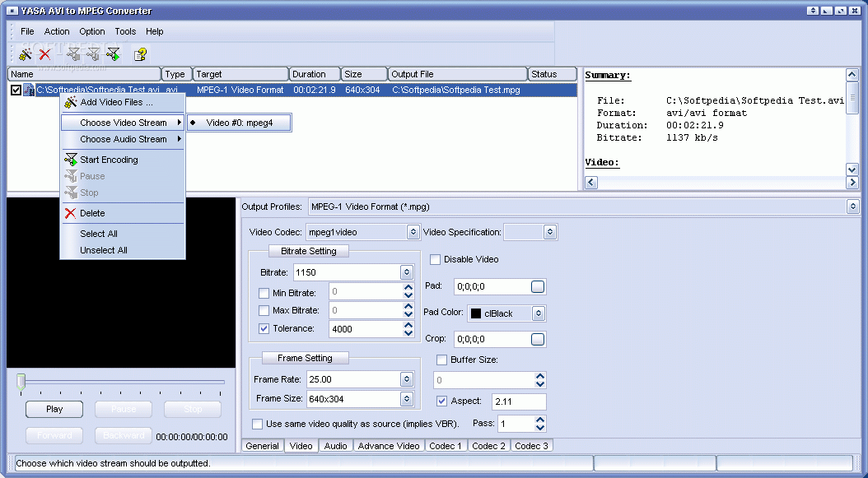The width and height of the screenshot is (868, 478).
Task: Click the green Start Encoding toolbar icon
Action: pyautogui.click(x=113, y=54)
